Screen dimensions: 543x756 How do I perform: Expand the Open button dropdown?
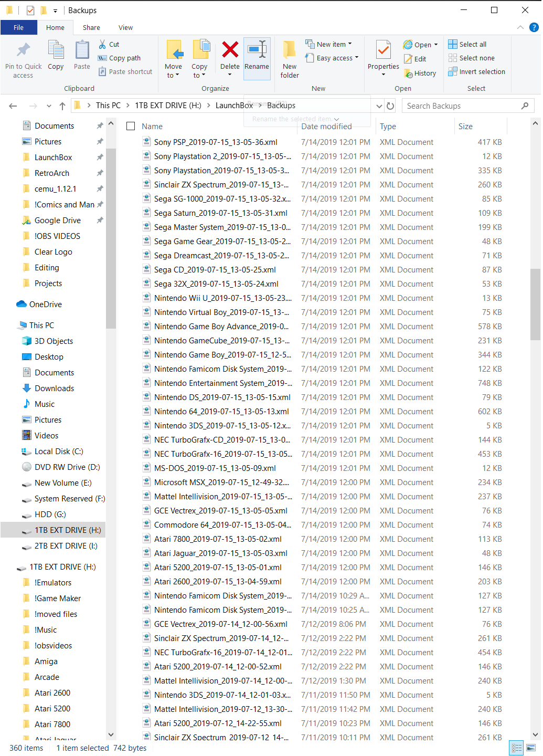click(436, 45)
